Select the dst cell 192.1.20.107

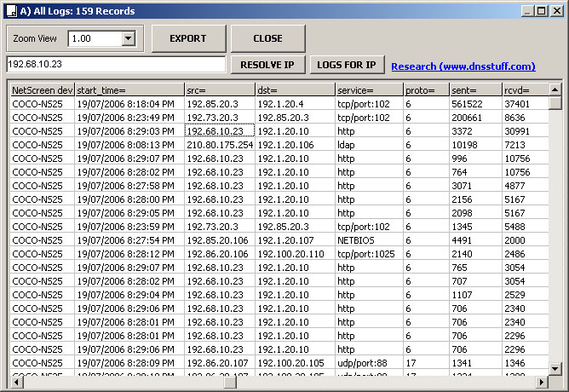coord(295,240)
